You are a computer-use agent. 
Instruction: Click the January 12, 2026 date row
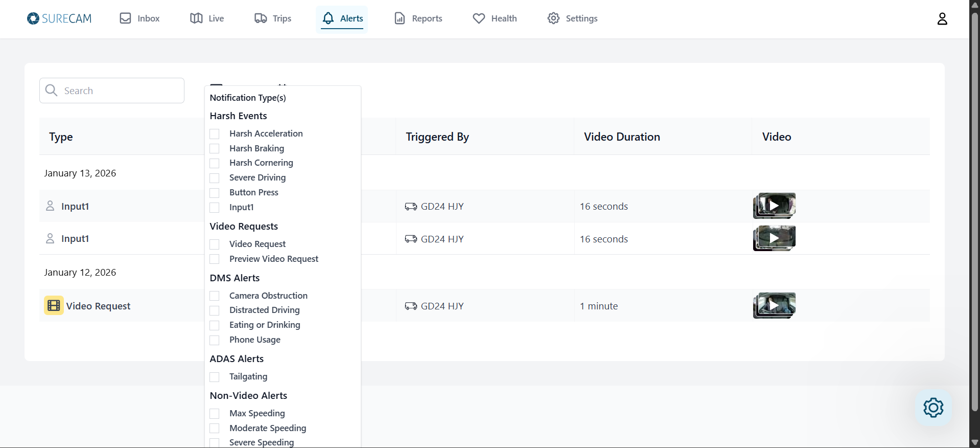click(x=80, y=272)
